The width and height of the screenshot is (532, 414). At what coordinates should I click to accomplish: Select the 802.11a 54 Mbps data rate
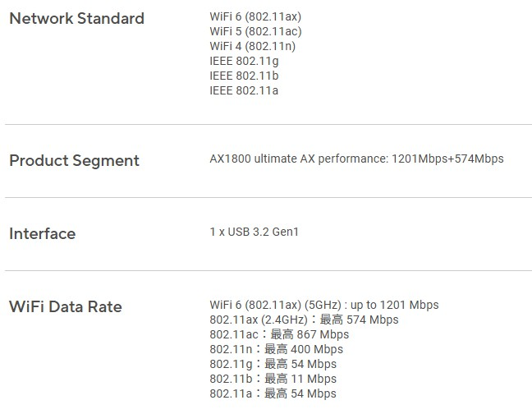coord(273,393)
